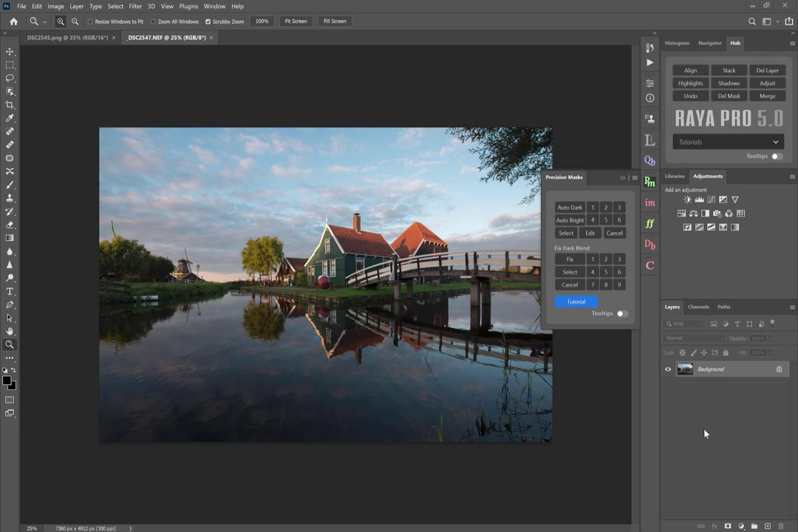The width and height of the screenshot is (798, 532).
Task: Select the Horizontal Type tool
Action: pos(10,291)
